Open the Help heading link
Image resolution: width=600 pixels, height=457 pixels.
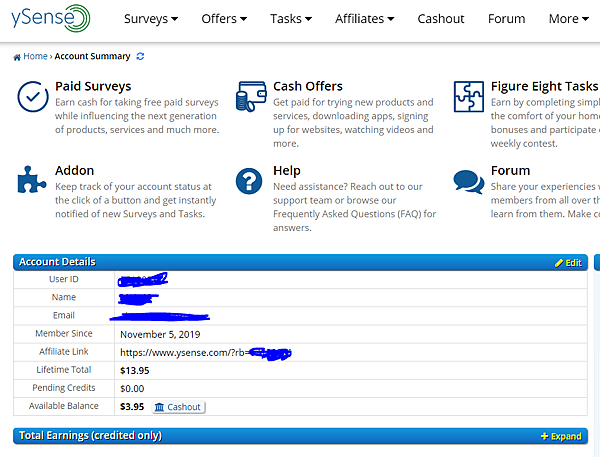pyautogui.click(x=287, y=170)
